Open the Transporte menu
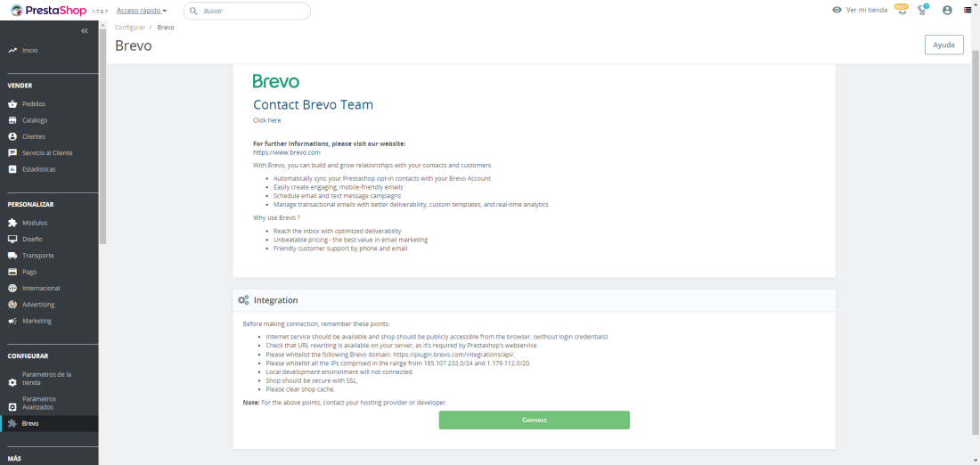Screen dimensions: 980x465 pos(38,256)
